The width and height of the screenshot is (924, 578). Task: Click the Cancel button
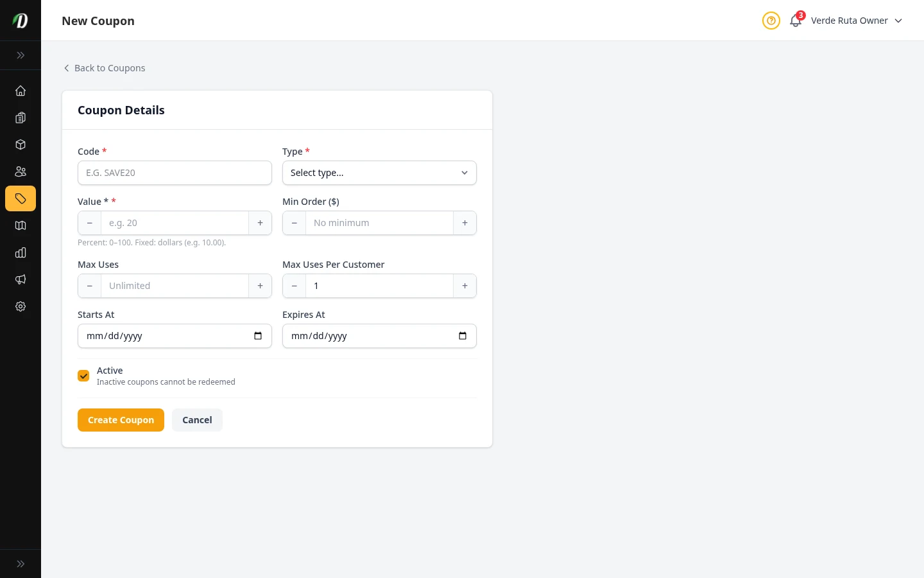197,419
